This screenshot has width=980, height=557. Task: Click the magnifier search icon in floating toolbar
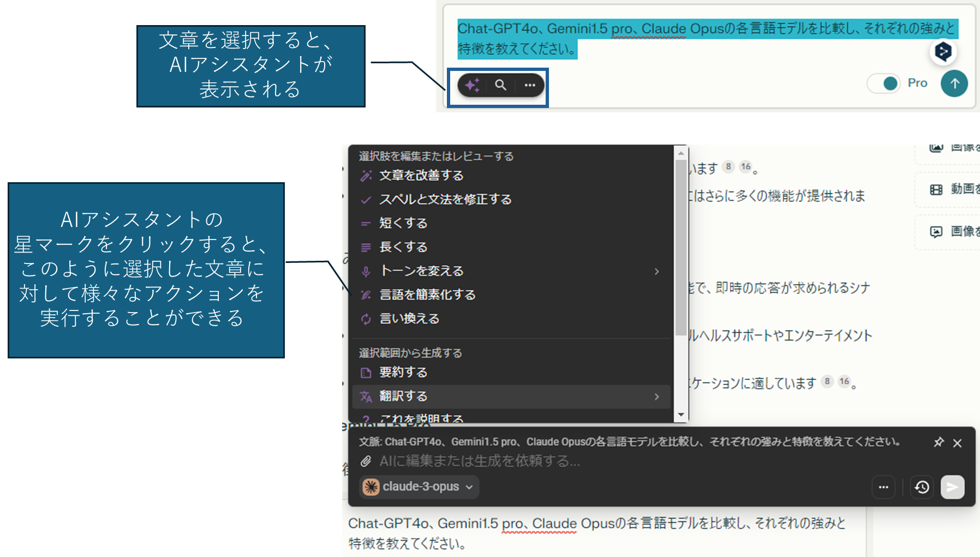point(500,85)
